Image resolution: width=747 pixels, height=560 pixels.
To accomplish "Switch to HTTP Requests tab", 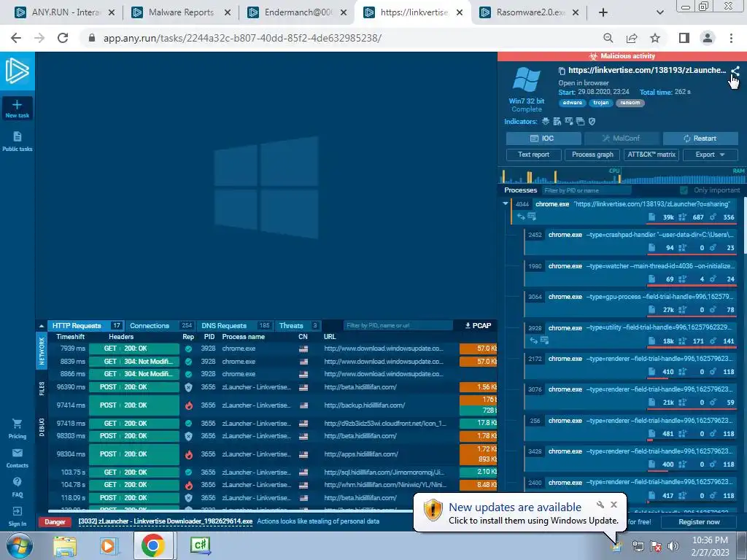I will point(85,326).
